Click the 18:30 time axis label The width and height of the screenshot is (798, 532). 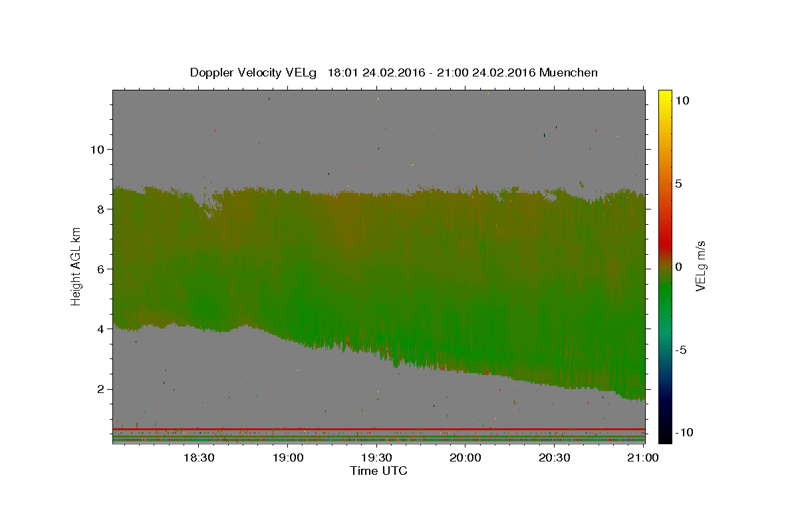pos(198,458)
